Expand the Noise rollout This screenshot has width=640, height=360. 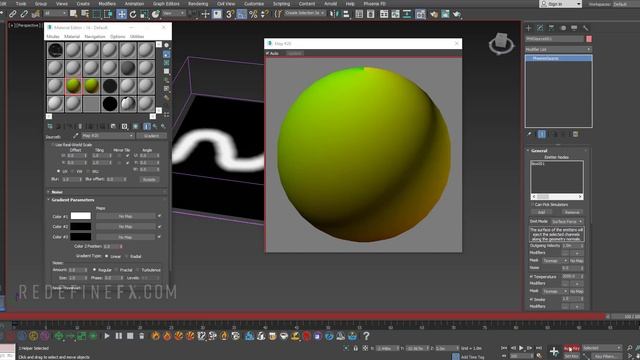coord(57,192)
